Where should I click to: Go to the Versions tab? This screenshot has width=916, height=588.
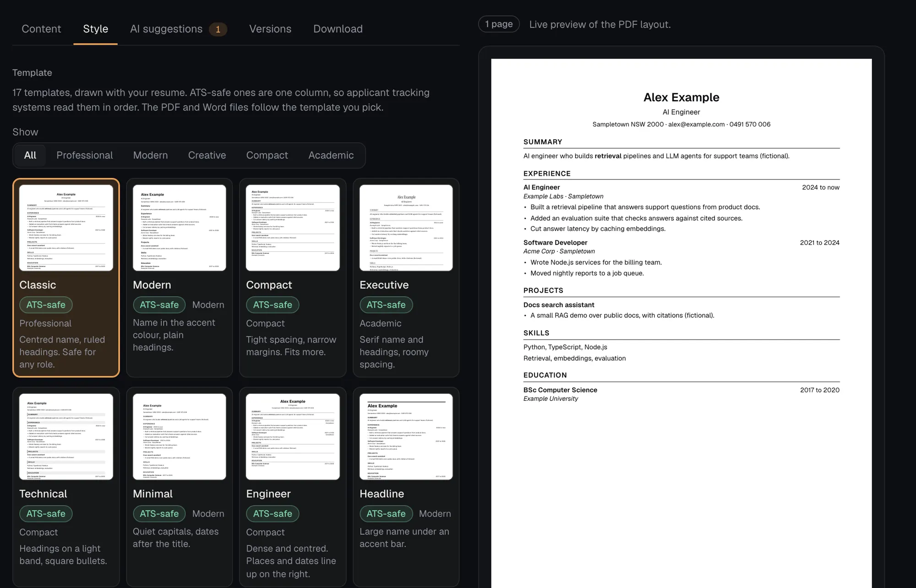[x=270, y=29]
